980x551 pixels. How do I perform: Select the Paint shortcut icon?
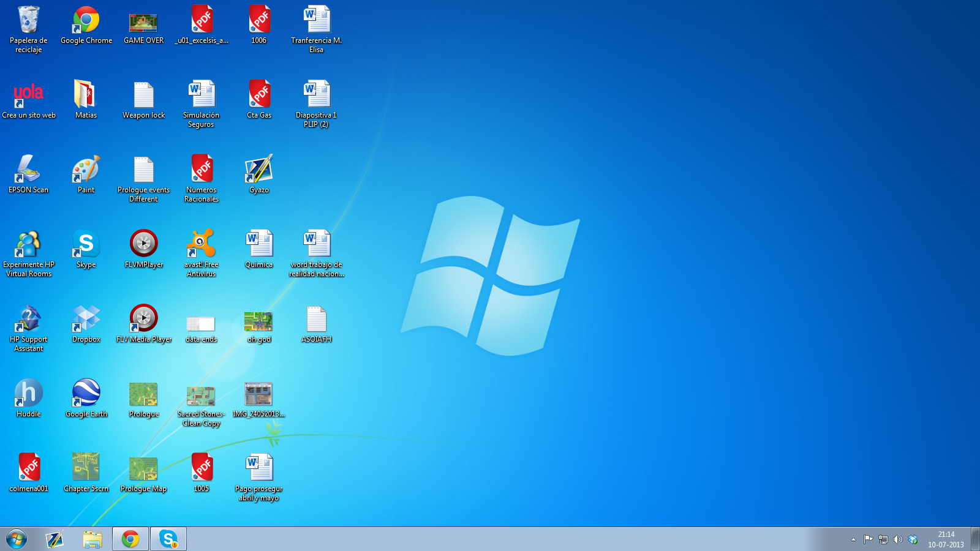[x=86, y=175]
